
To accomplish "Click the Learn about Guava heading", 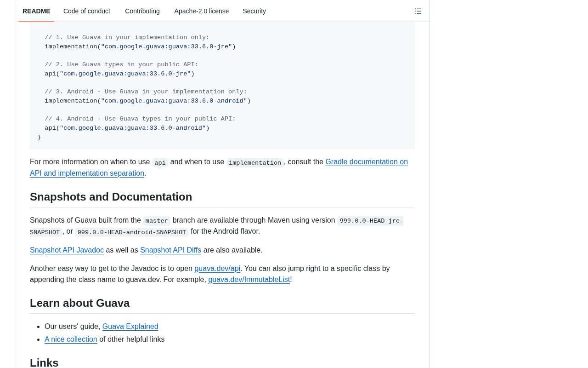I will (79, 303).
